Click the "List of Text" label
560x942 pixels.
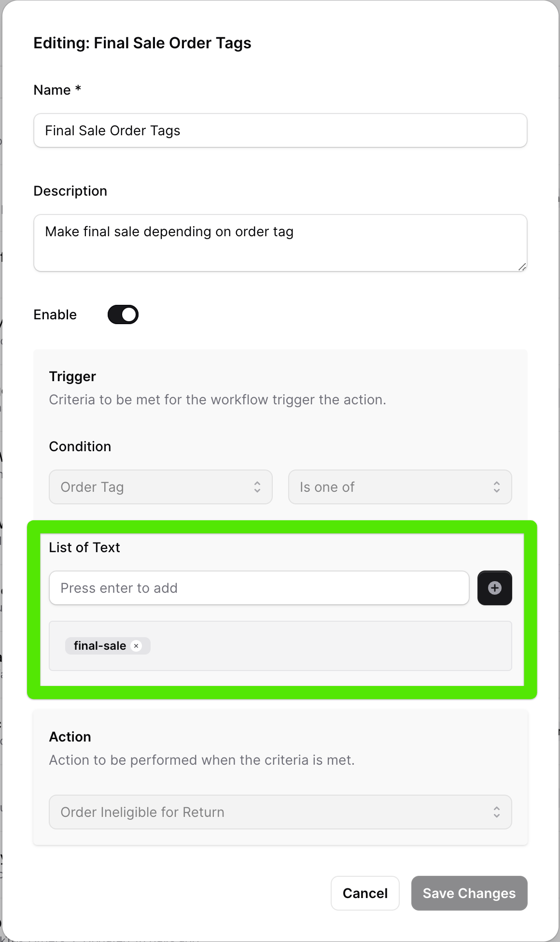pos(84,547)
